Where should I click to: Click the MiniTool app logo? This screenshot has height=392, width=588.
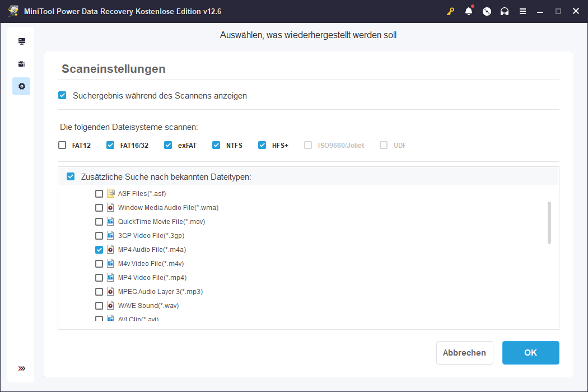(13, 11)
